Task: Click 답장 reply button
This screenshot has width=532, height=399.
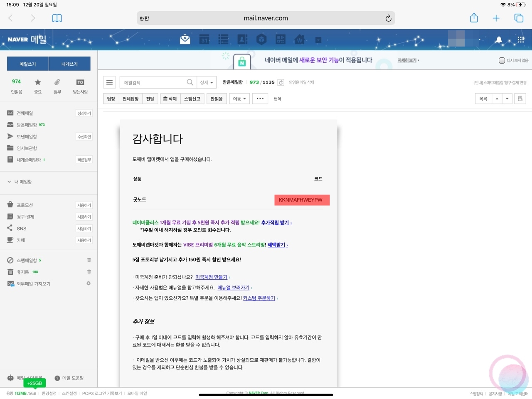Action: tap(111, 99)
